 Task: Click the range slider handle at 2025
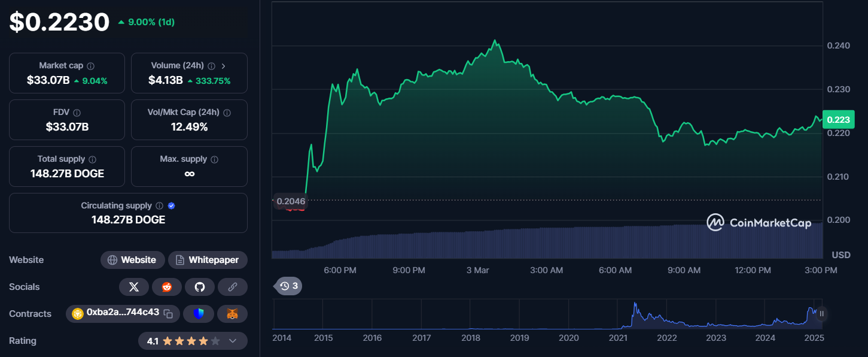pos(822,313)
